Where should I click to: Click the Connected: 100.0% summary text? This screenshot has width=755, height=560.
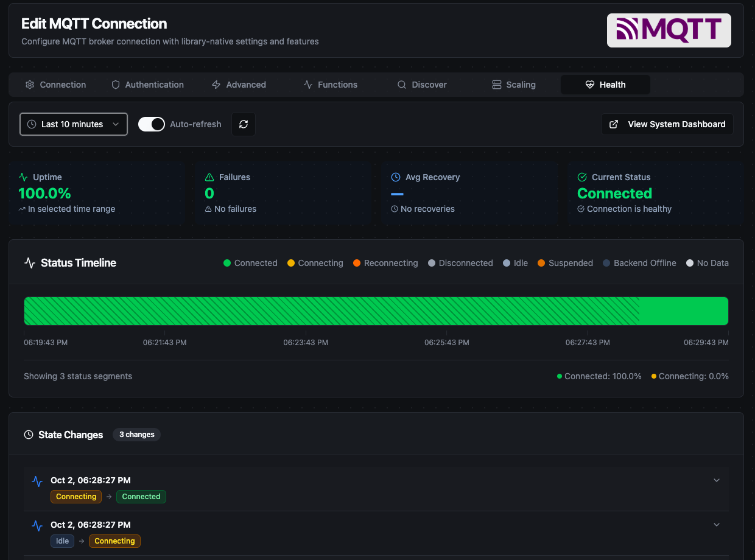coord(603,376)
